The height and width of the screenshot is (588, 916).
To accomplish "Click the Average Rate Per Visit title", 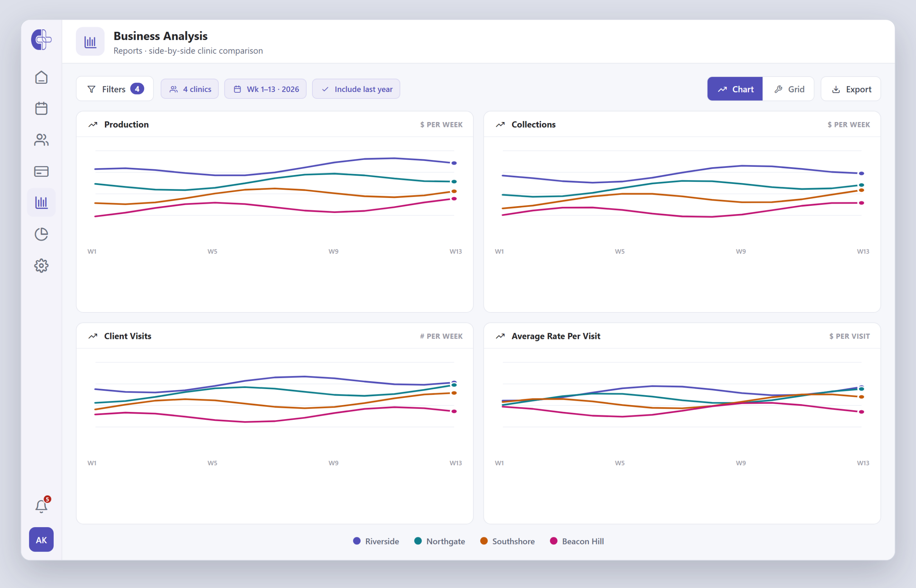I will pos(556,336).
